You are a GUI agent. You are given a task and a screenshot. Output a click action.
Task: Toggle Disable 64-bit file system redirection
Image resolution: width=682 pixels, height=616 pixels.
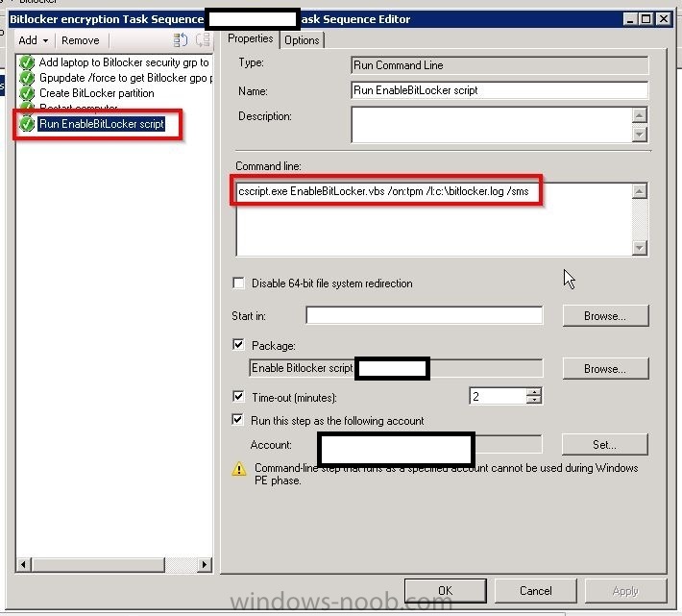pyautogui.click(x=239, y=283)
